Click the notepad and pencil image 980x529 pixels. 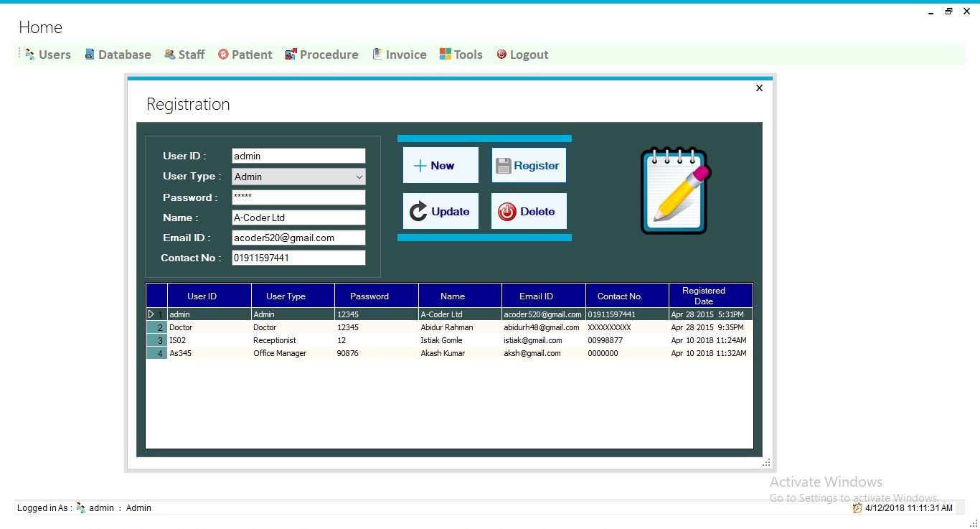675,190
